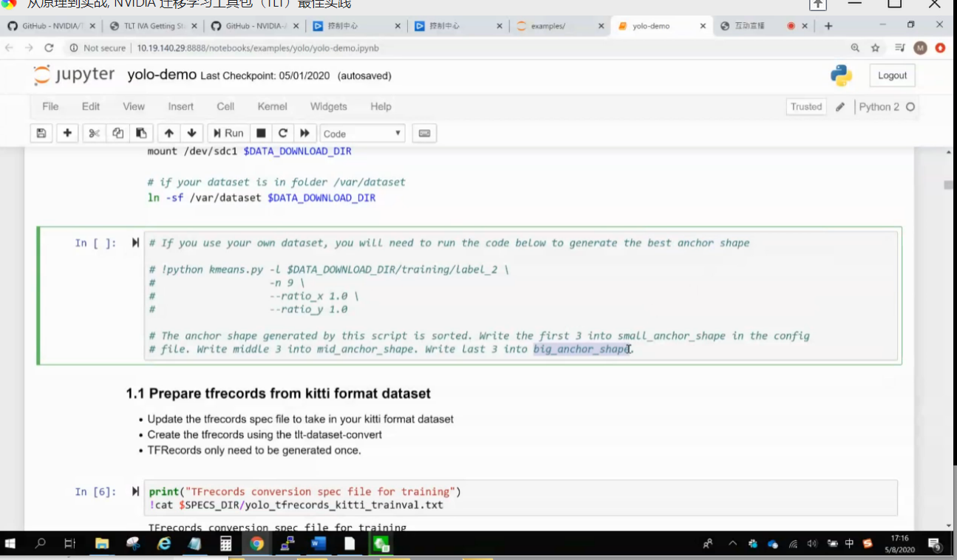The width and height of the screenshot is (957, 560).
Task: Copy selected cells icon in toolbar
Action: (x=118, y=134)
